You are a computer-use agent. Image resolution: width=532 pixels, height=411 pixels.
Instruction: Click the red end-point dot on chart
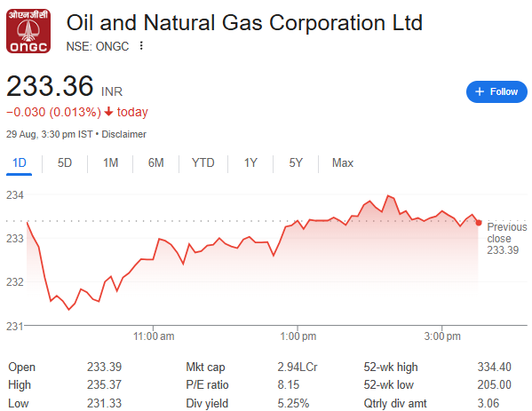479,223
